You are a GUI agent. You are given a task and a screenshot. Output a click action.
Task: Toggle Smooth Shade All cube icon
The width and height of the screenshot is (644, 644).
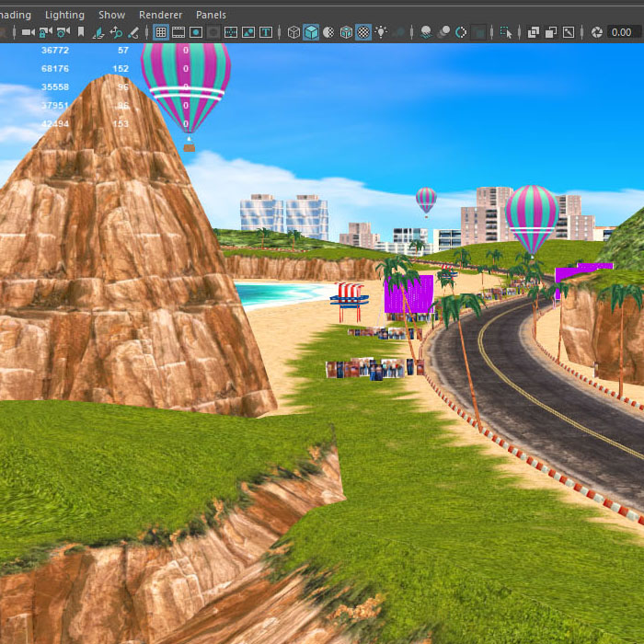click(x=311, y=32)
